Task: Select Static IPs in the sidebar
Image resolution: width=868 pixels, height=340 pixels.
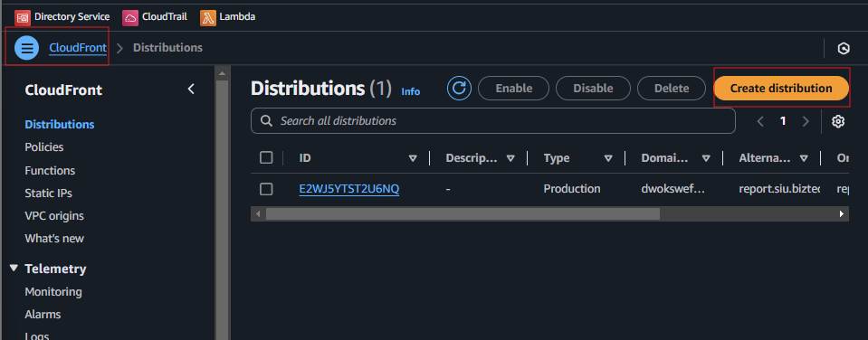Action: pyautogui.click(x=48, y=194)
